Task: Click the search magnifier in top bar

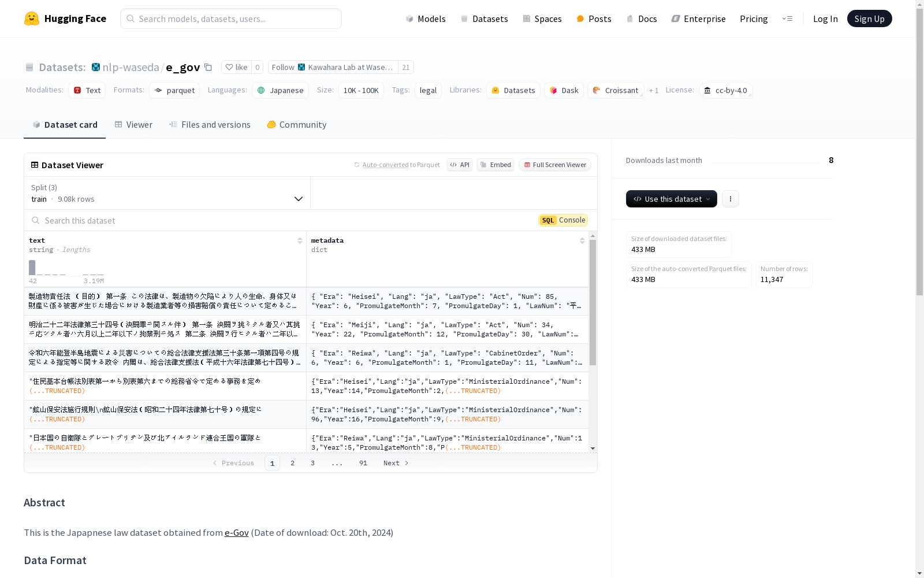Action: (131, 18)
